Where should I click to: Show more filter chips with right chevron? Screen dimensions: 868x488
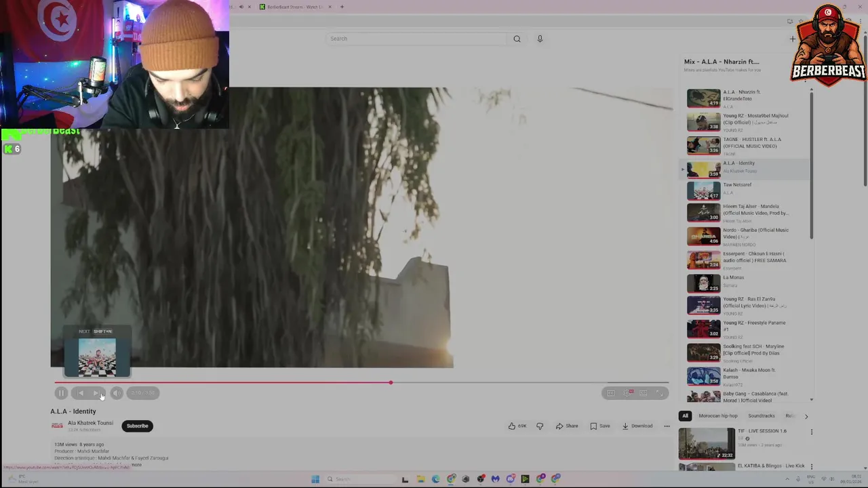[806, 416]
